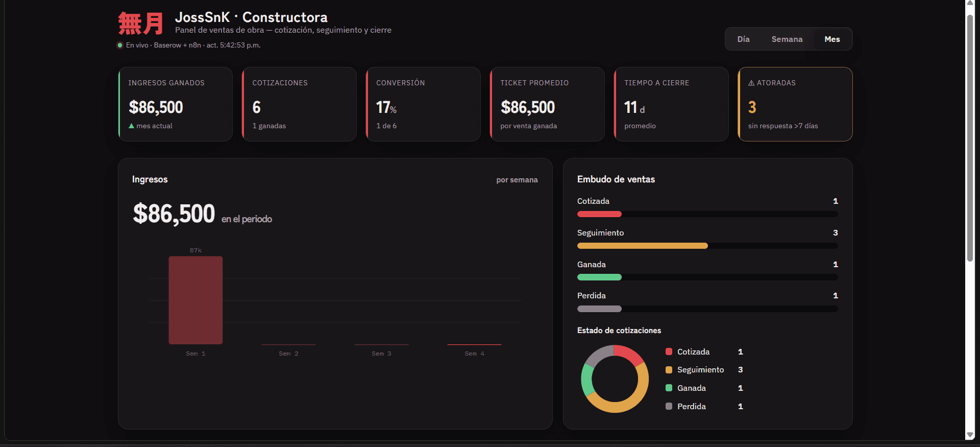The image size is (980, 447).
Task: Click "Ganada" label in the sales funnel
Action: (592, 264)
